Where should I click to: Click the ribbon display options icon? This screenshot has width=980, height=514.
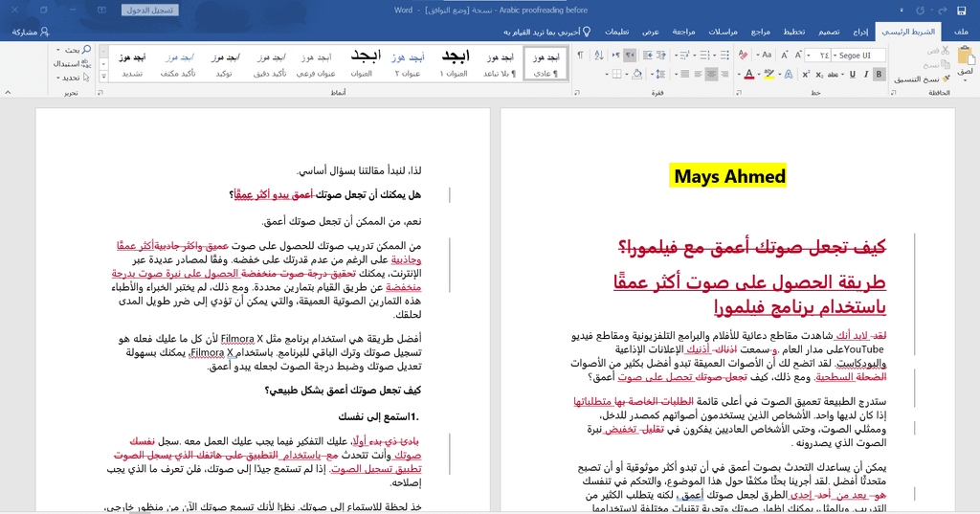coord(101,10)
